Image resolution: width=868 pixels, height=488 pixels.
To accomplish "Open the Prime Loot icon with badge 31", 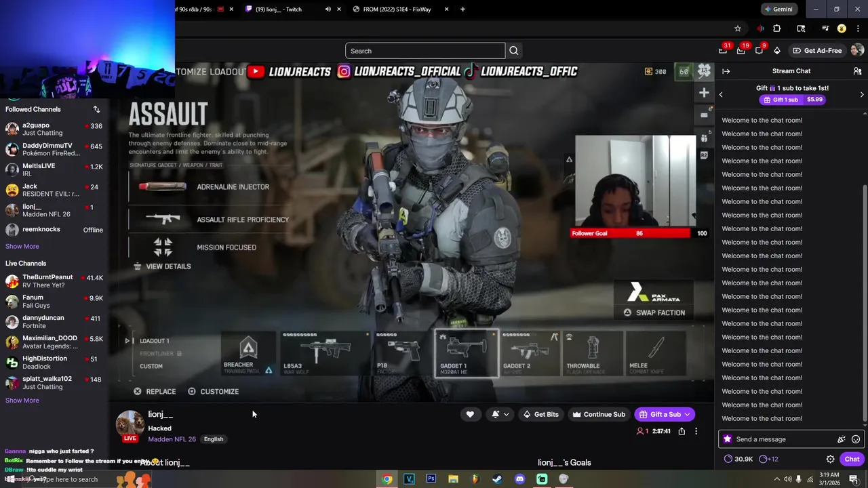I will coord(723,50).
